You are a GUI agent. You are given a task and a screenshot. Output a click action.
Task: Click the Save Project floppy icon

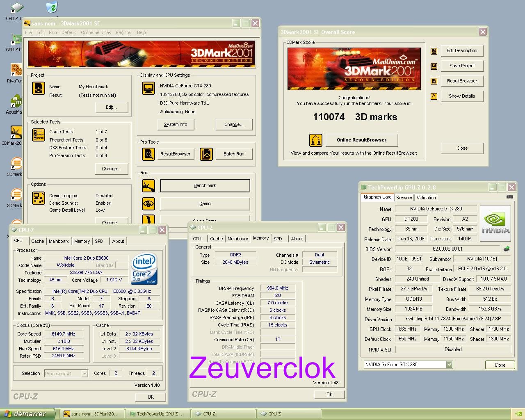coord(434,66)
